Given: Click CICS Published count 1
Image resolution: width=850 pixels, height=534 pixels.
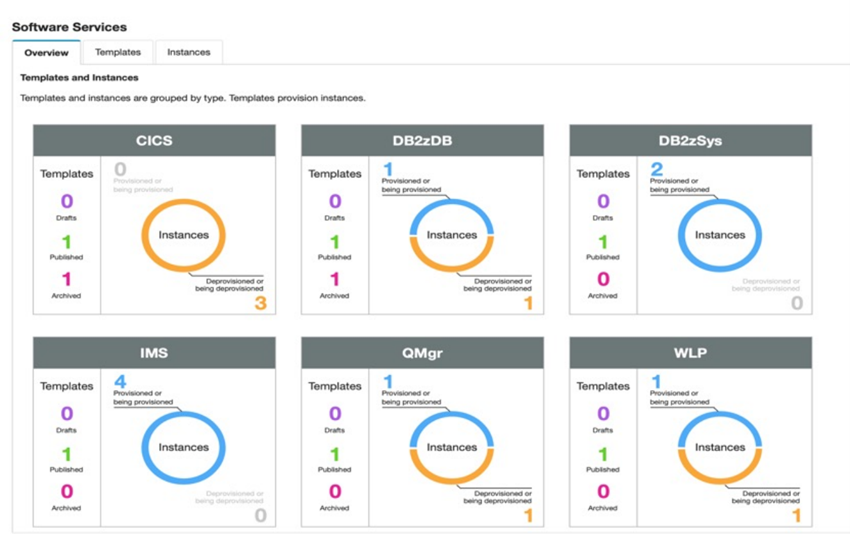Looking at the screenshot, I should click(66, 241).
